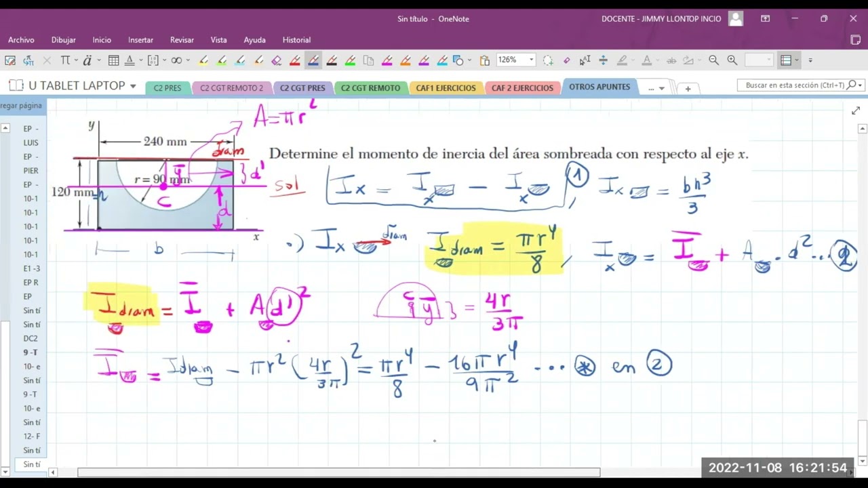Open the E1 -3 page
This screenshot has height=488, width=868.
coord(31,268)
